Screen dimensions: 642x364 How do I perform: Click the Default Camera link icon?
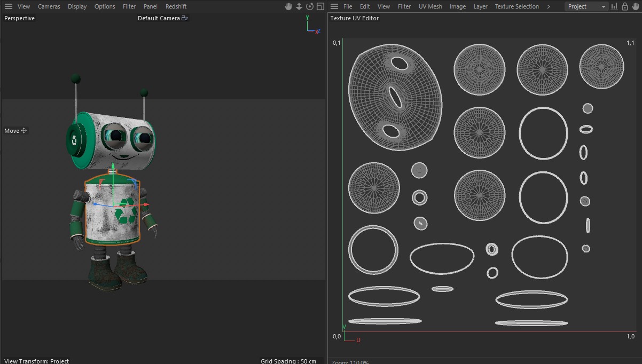[185, 18]
